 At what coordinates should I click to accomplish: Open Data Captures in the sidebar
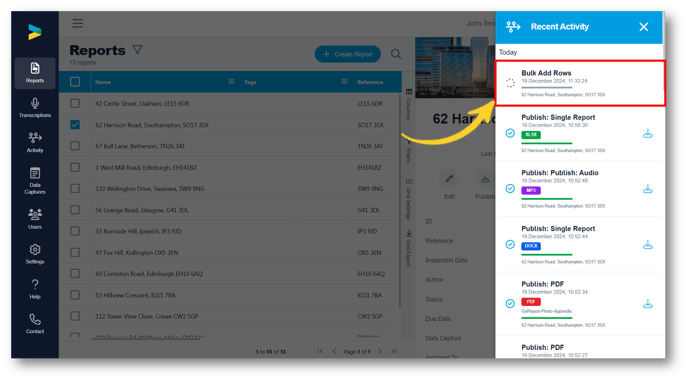coord(35,181)
